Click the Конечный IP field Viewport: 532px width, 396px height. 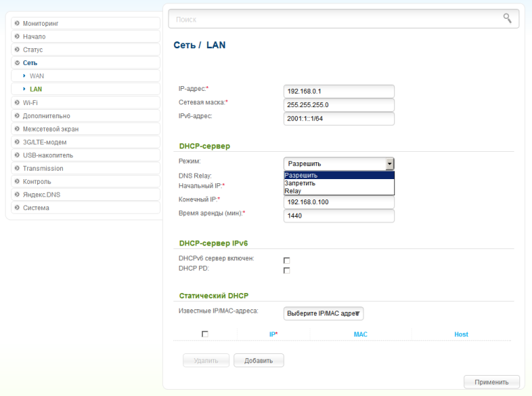pos(339,202)
